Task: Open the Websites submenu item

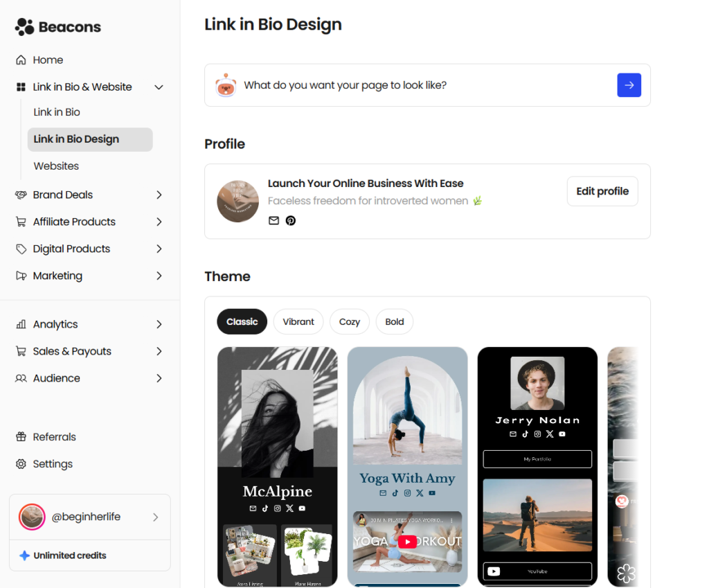Action: [56, 166]
